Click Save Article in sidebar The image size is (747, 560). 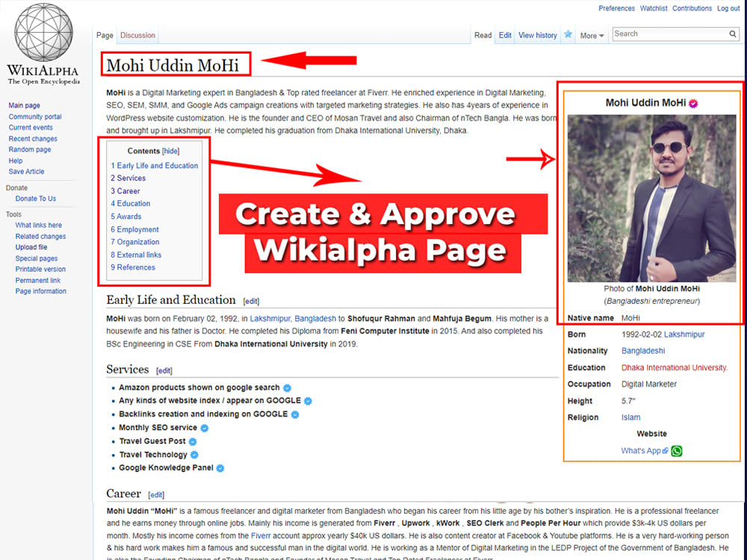coord(26,172)
